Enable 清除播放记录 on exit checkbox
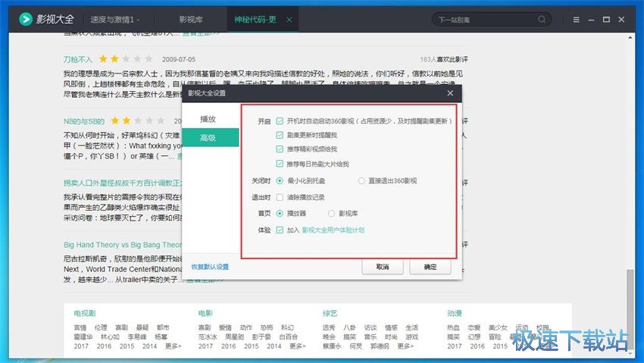 pos(280,197)
